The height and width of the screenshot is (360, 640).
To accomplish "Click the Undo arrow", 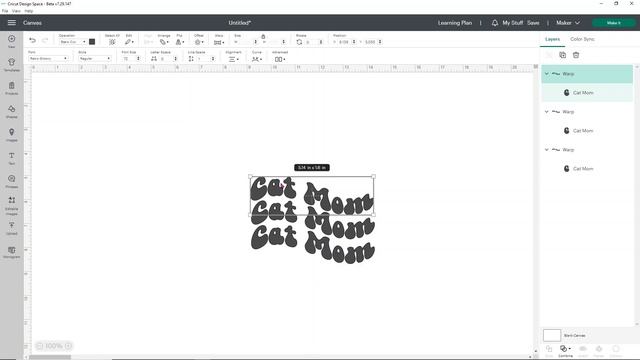I will tap(32, 40).
